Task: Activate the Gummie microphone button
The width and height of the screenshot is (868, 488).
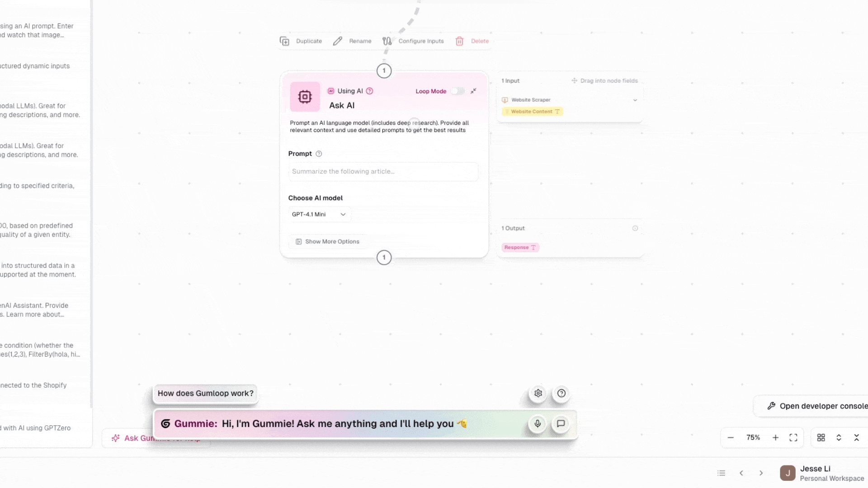Action: coord(538,423)
